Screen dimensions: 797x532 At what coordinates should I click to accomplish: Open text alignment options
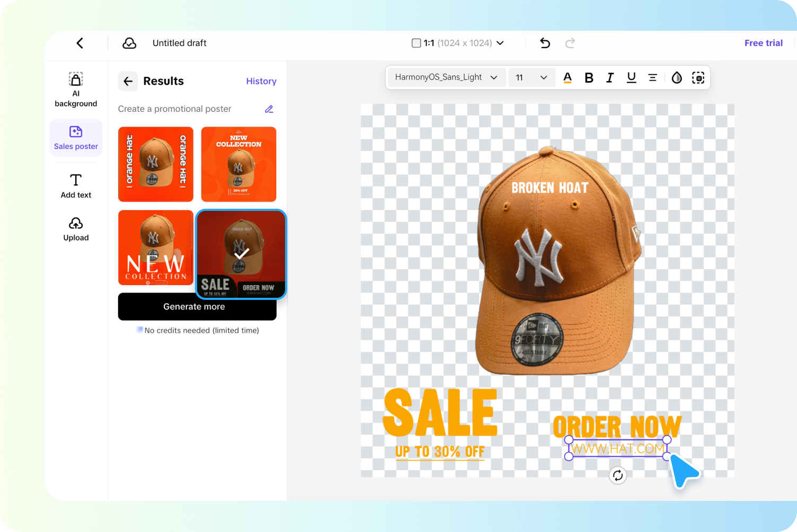(x=652, y=78)
